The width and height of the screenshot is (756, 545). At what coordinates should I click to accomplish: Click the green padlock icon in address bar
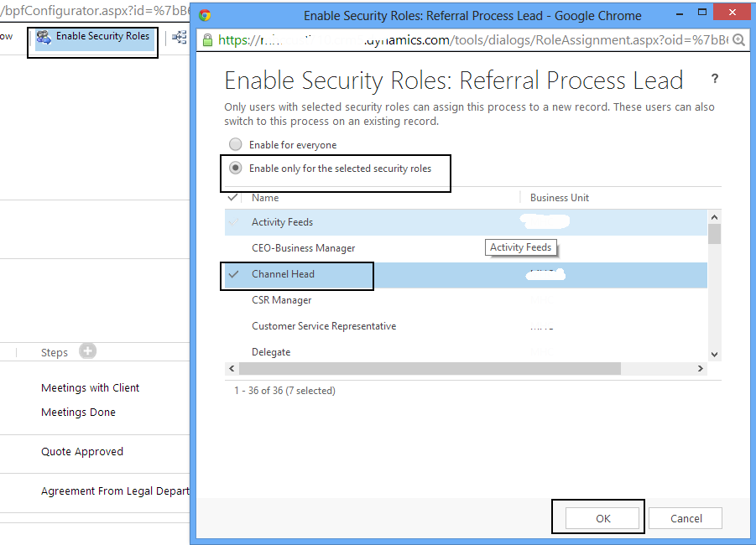click(x=207, y=40)
